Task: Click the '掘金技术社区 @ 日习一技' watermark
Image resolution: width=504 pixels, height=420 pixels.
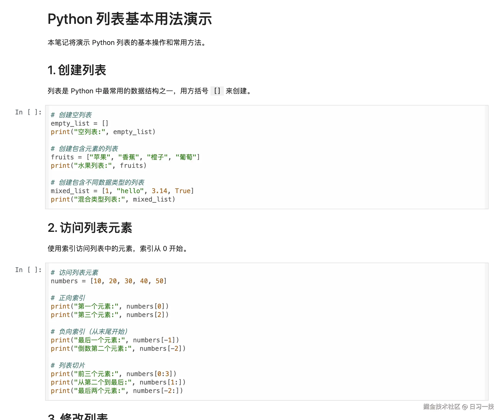Action: pos(458,407)
